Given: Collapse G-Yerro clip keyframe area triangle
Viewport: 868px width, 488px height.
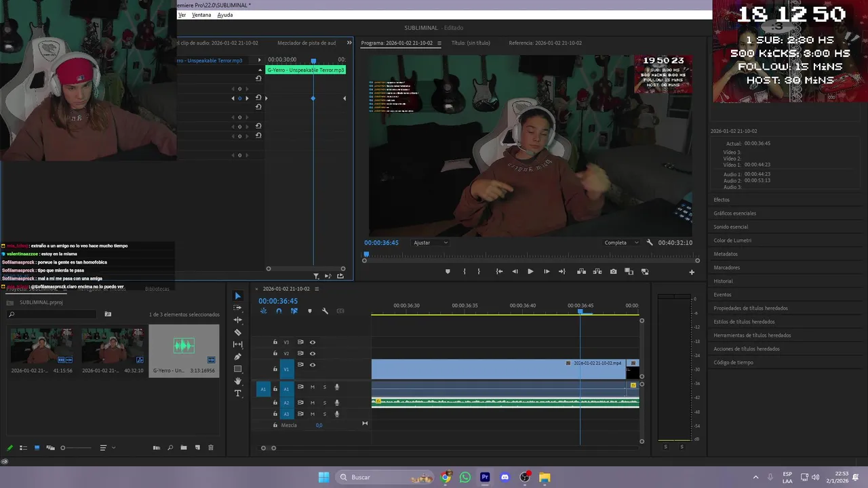Looking at the screenshot, I should click(260, 70).
